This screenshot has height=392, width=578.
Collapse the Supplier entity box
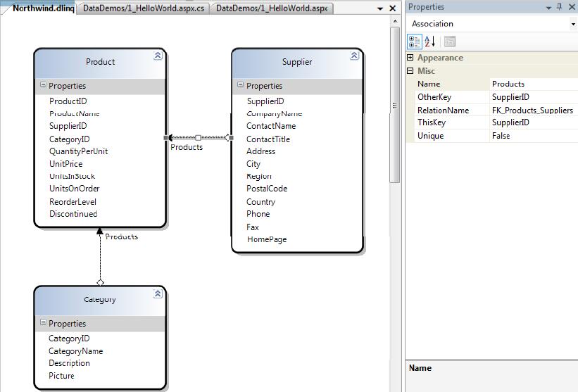354,56
